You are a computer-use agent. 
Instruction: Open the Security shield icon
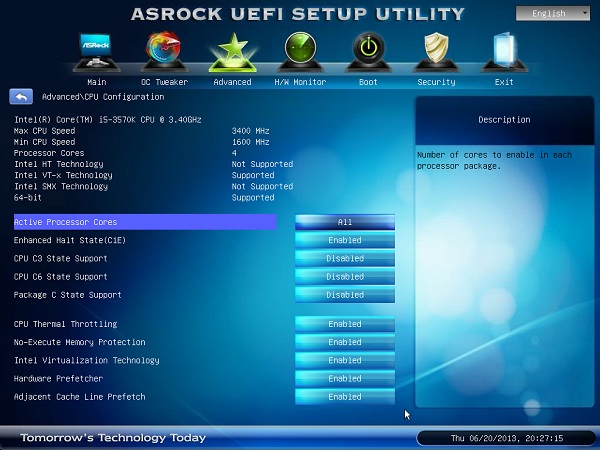click(x=436, y=52)
